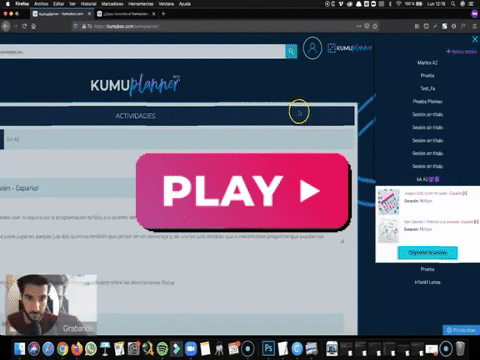The image size is (480, 360).
Task: Select the 5A A2 session
Action: (x=427, y=179)
